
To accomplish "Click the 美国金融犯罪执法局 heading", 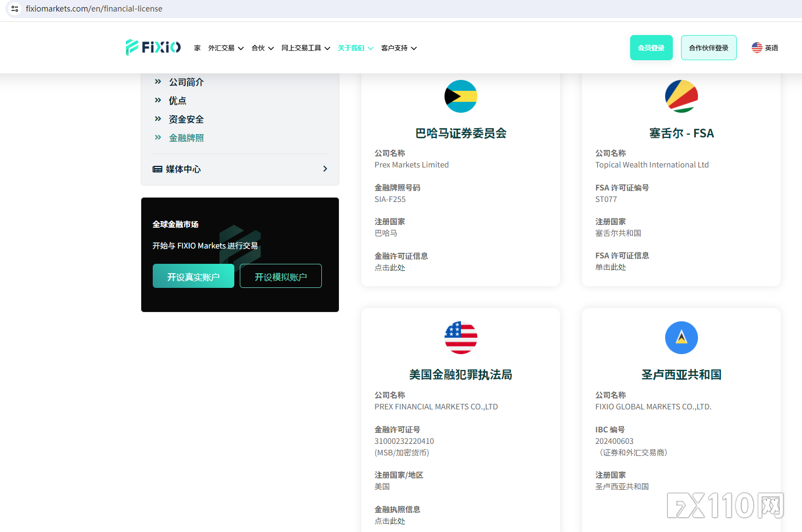I will 460,374.
